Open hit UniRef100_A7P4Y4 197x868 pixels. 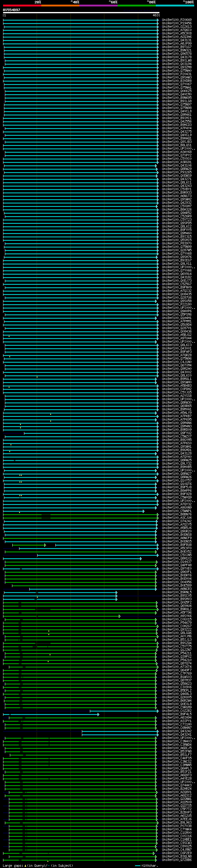coord(177,128)
